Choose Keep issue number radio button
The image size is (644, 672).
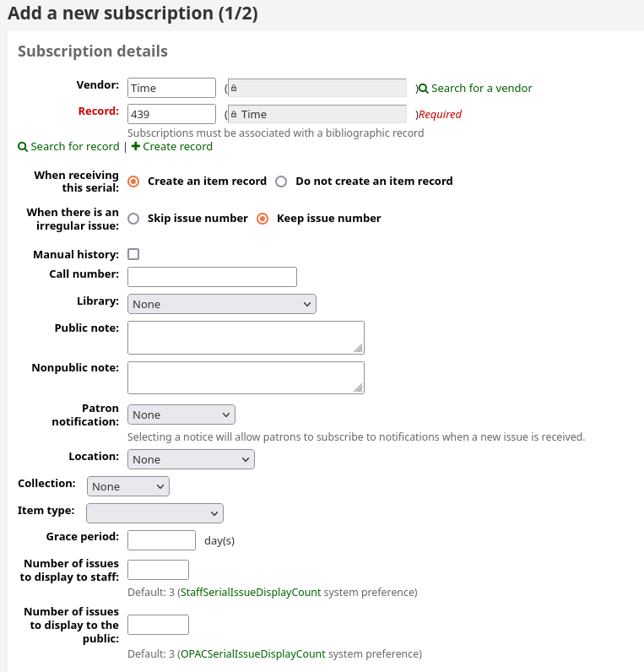(x=262, y=219)
